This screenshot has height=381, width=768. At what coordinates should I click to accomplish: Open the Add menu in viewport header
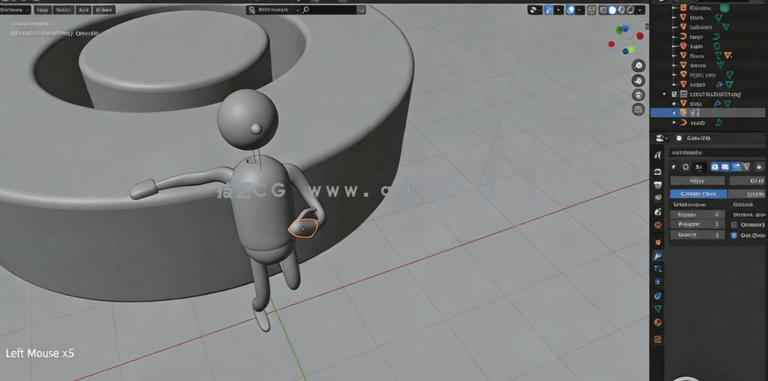(x=83, y=10)
